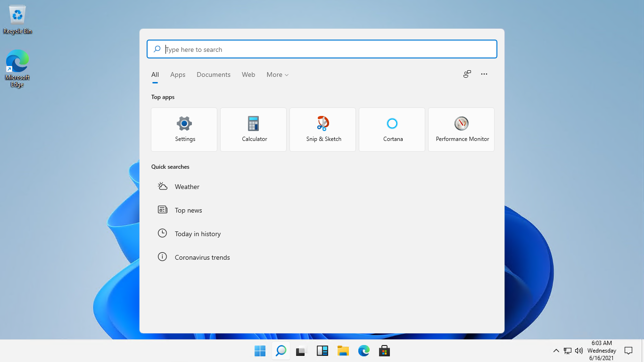
Task: Open the three-dot options menu
Action: [x=484, y=74]
